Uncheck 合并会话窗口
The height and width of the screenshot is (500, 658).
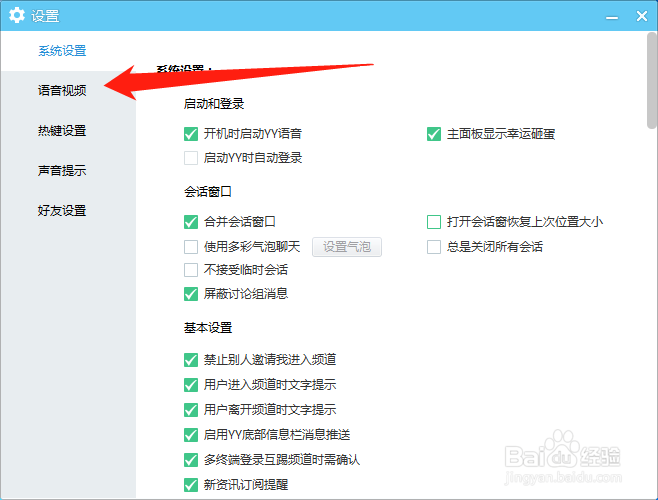point(191,222)
